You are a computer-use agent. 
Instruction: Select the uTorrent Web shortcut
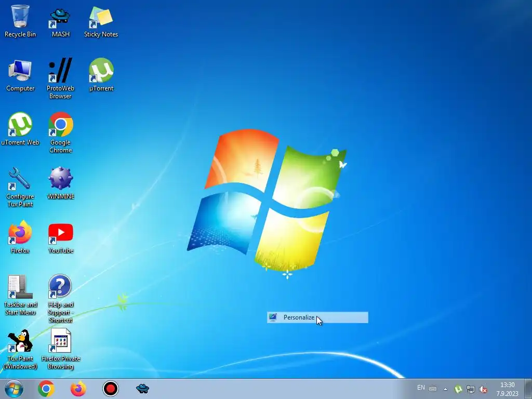[20, 129]
